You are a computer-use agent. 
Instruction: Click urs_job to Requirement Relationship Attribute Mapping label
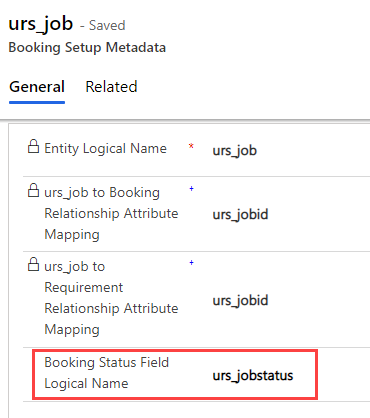111,298
